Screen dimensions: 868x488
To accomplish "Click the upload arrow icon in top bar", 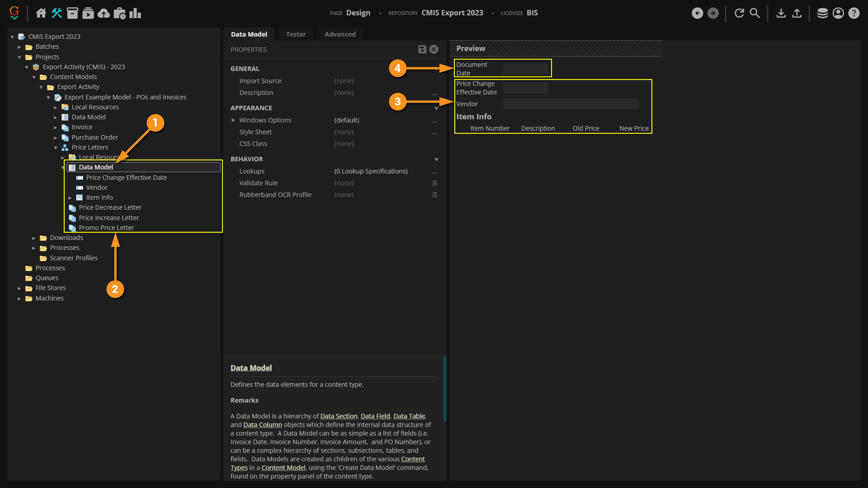I will point(797,13).
